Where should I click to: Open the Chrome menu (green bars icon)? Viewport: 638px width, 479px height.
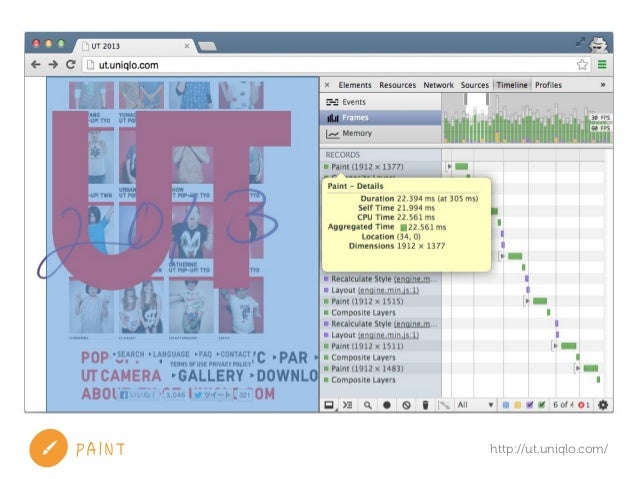coord(602,64)
